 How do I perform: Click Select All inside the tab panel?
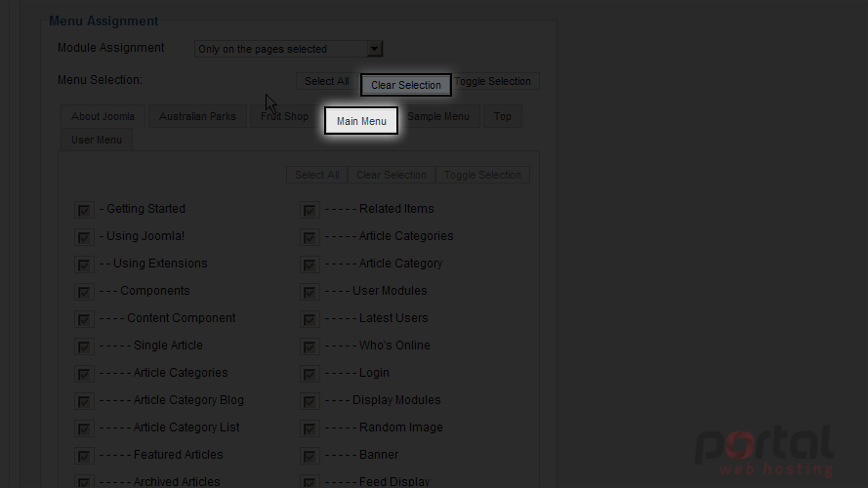click(x=316, y=175)
